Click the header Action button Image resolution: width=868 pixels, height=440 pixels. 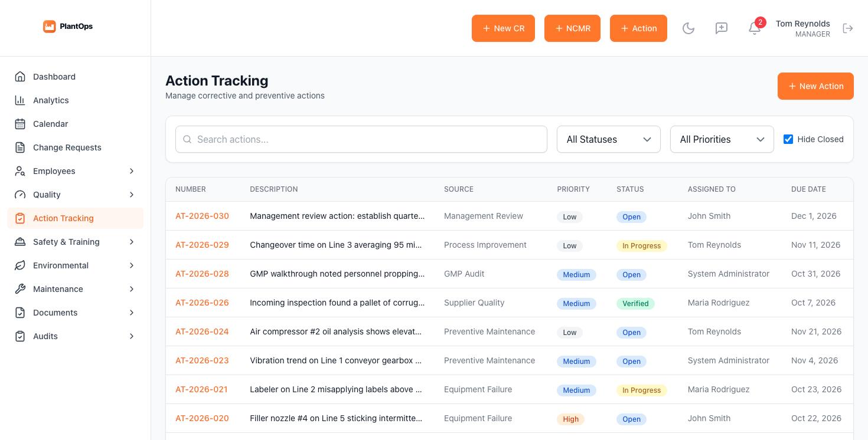638,28
